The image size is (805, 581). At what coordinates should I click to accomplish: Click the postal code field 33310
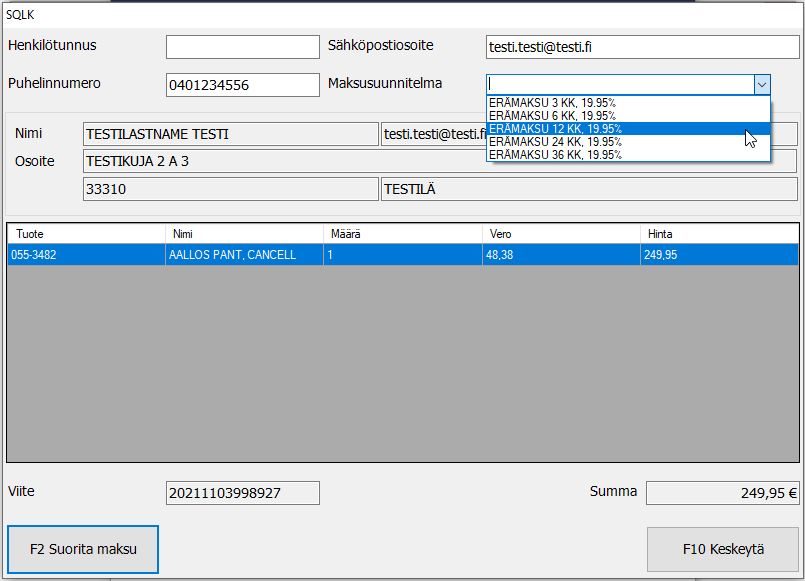coord(230,188)
